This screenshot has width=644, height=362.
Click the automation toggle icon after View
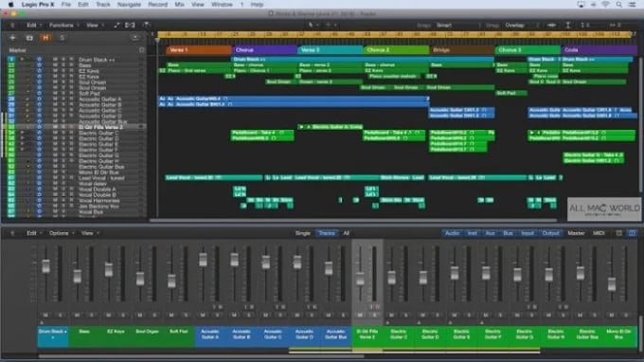pyautogui.click(x=116, y=25)
